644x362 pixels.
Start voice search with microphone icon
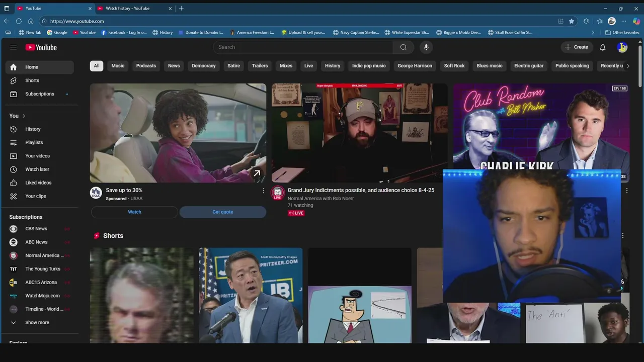(x=426, y=47)
